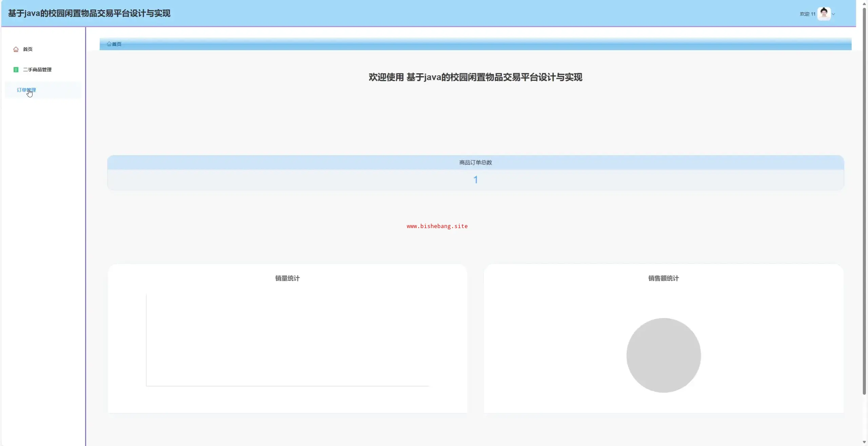Click the red home icon in sidebar
Image resolution: width=868 pixels, height=446 pixels.
pos(16,50)
